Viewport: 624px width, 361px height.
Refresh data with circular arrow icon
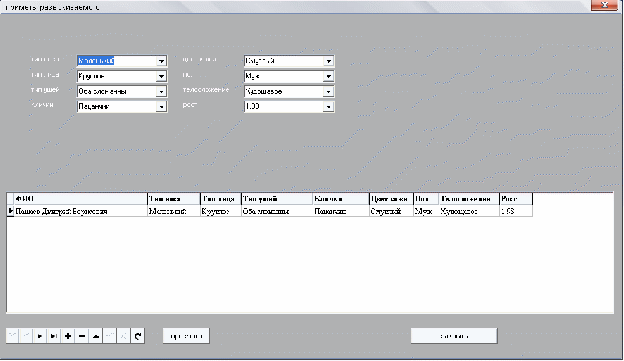[x=138, y=336]
